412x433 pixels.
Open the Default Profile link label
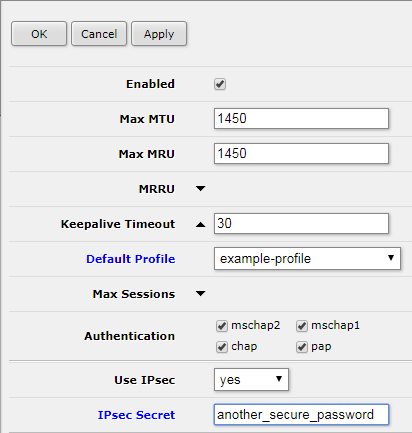131,259
